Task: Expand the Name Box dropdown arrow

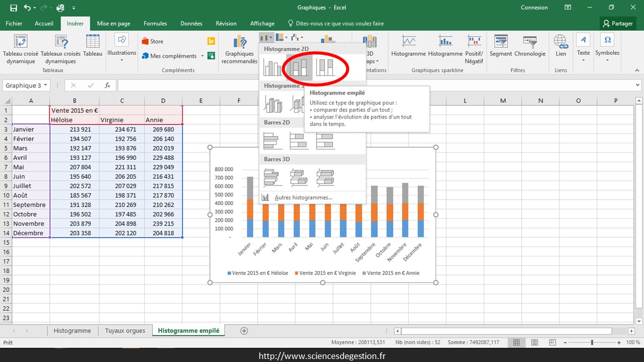Action: pos(46,85)
